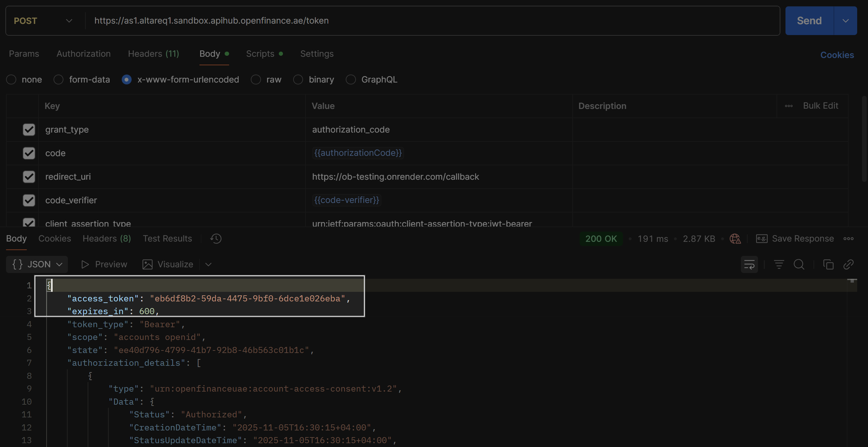
Task: Open the JSON format dropdown
Action: pos(37,264)
